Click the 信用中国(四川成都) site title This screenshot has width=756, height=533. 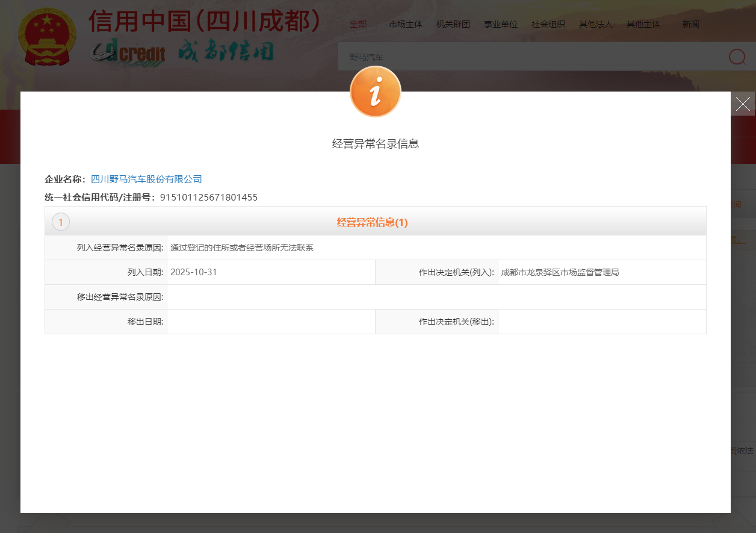click(x=204, y=22)
